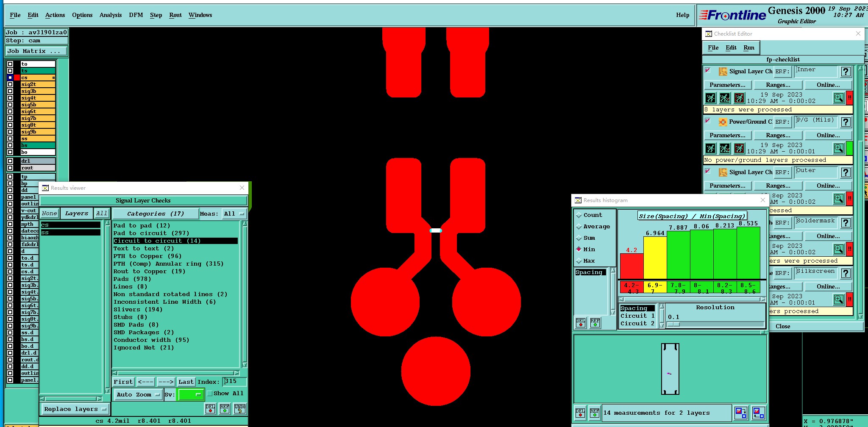Click Layers header in Results viewer

click(77, 213)
